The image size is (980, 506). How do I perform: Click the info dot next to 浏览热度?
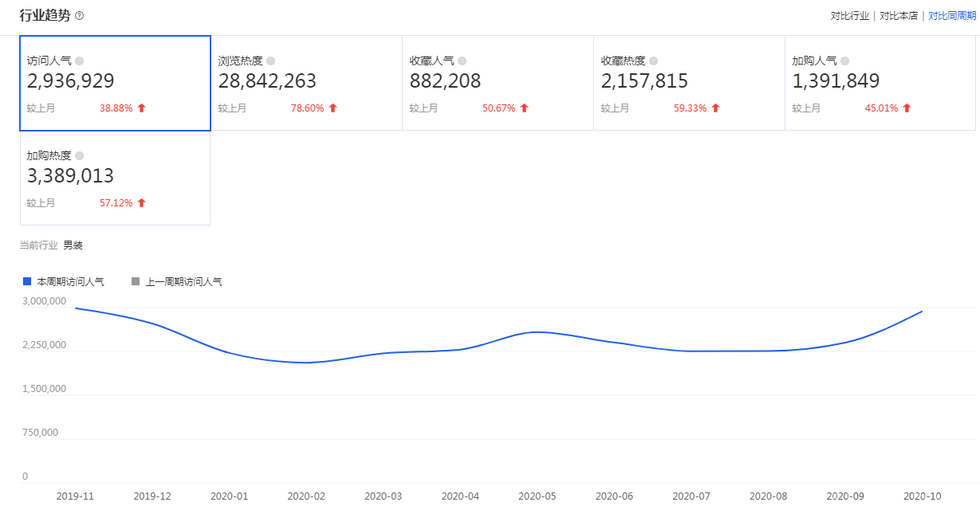pyautogui.click(x=271, y=61)
